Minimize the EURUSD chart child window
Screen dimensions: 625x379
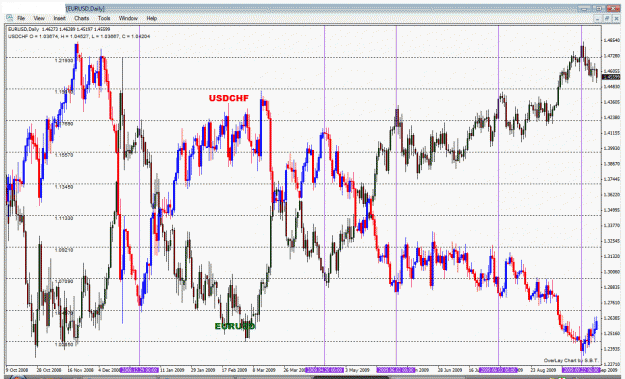(x=597, y=19)
